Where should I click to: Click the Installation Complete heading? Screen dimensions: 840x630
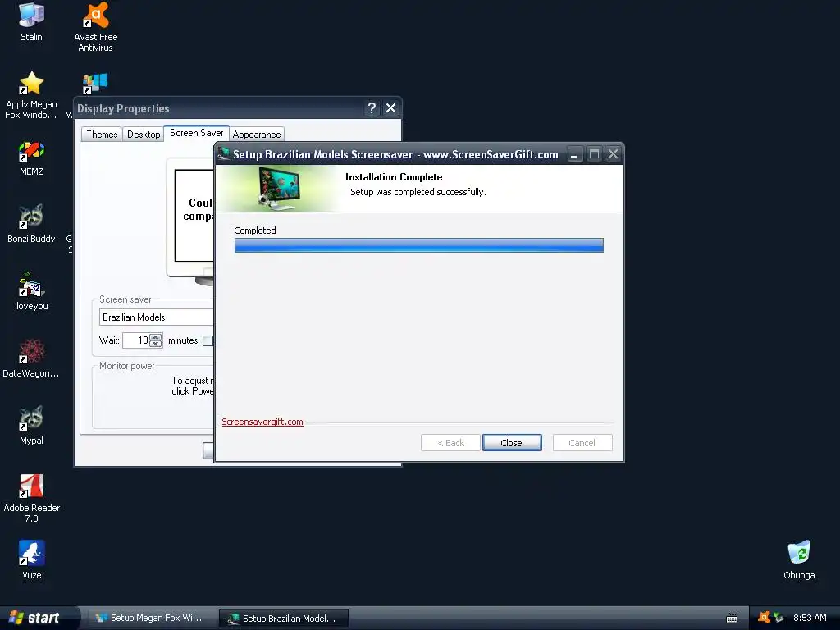coord(394,177)
